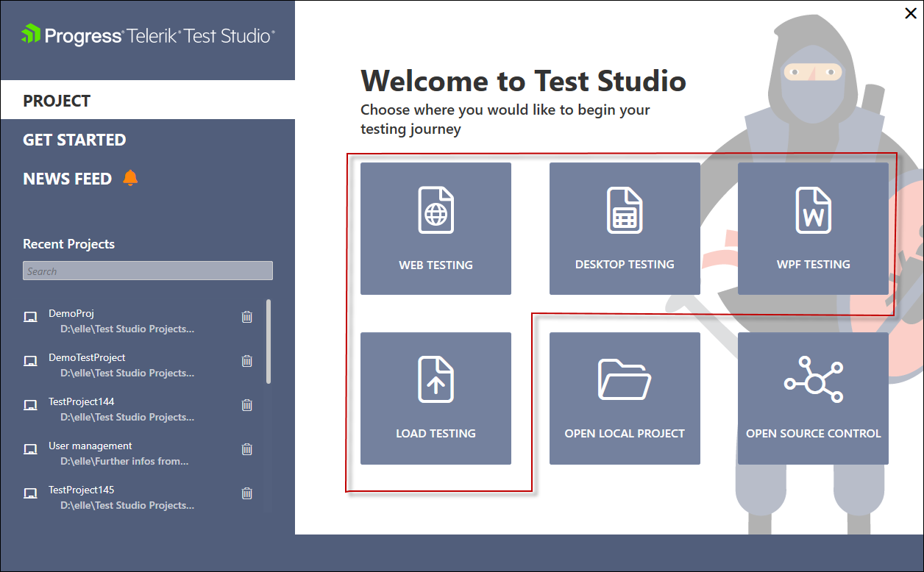Click the computer icon beside TestProject145

point(30,493)
